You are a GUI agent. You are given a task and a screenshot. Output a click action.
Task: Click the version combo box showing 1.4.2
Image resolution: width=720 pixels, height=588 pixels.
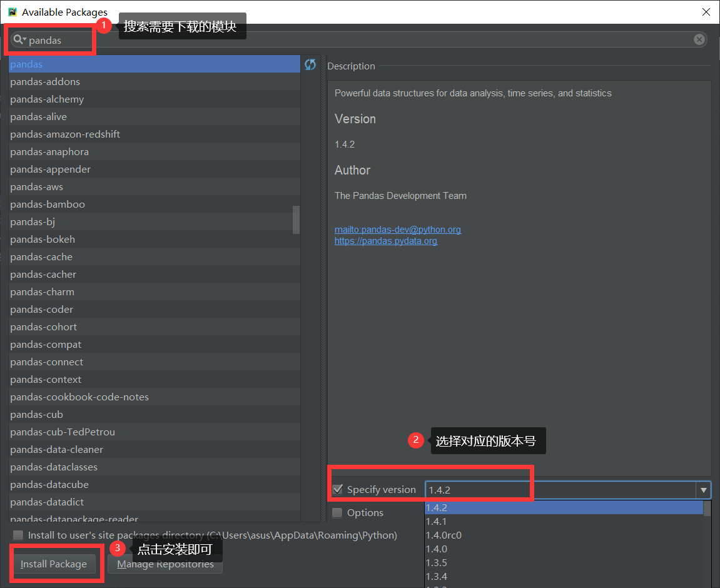click(567, 490)
